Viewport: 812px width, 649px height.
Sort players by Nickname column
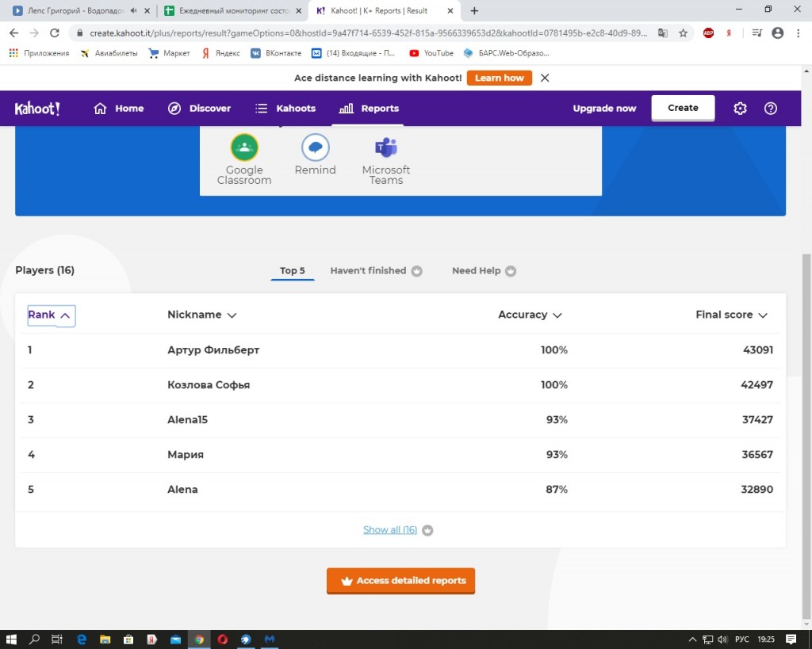(x=201, y=315)
